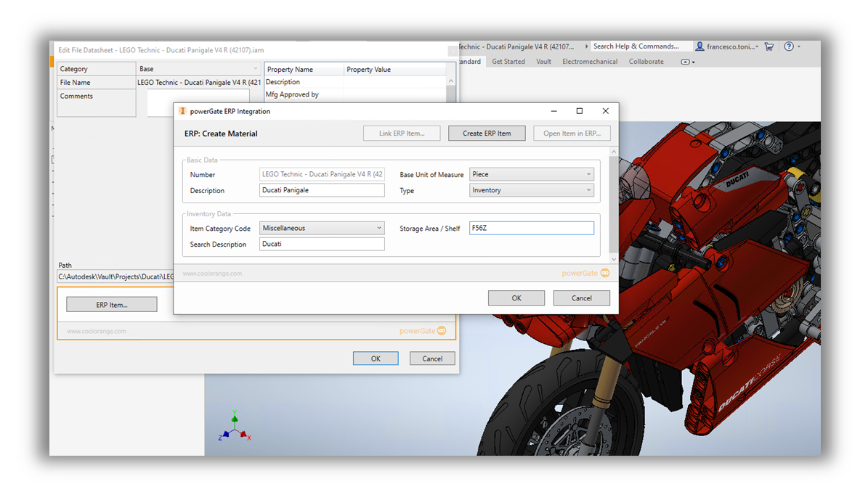
Task: Click the camera capture icon on the ribbon
Action: click(686, 62)
